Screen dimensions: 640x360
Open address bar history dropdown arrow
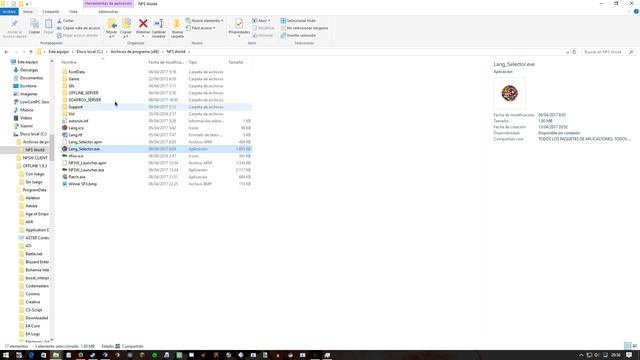[x=567, y=52]
